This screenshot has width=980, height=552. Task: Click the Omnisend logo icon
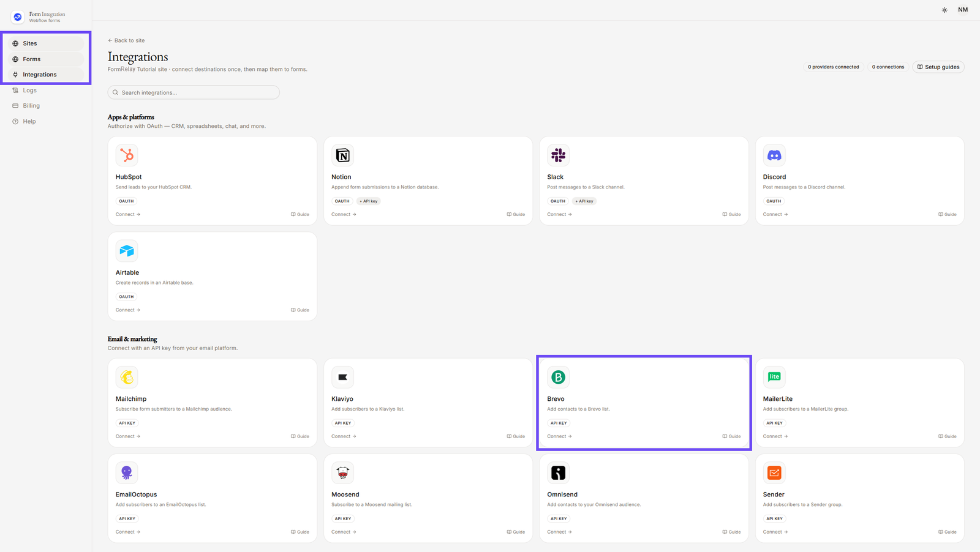[x=558, y=472]
